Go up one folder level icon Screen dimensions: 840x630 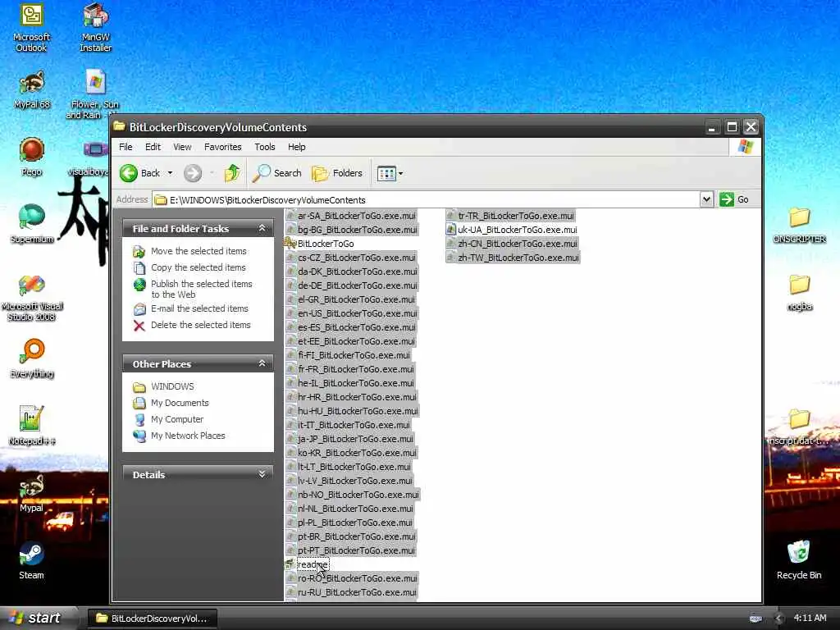point(232,173)
